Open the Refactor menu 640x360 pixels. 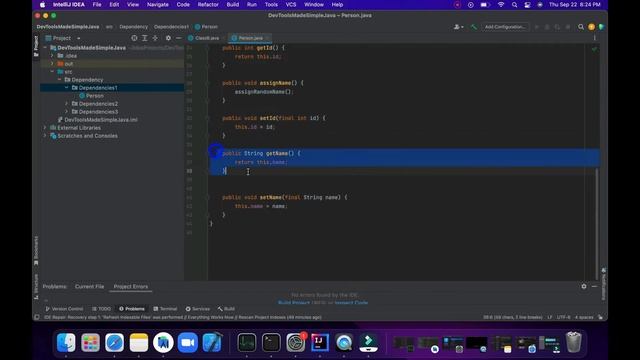(208, 5)
